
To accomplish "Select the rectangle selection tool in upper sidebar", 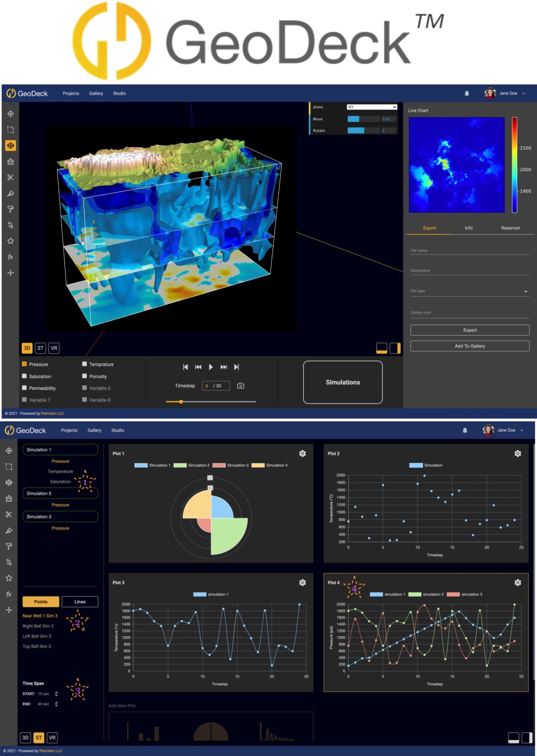I will 11,130.
